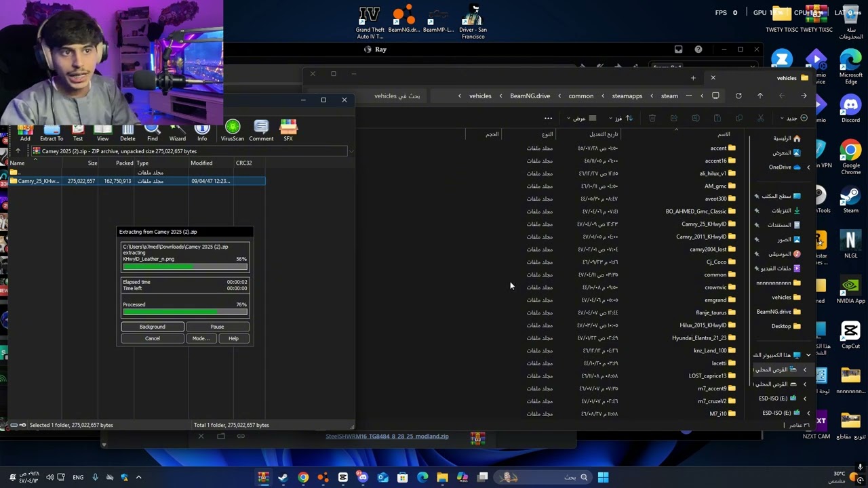This screenshot has width=868, height=488.
Task: Open Discord desktop shortcut
Action: pos(850,109)
